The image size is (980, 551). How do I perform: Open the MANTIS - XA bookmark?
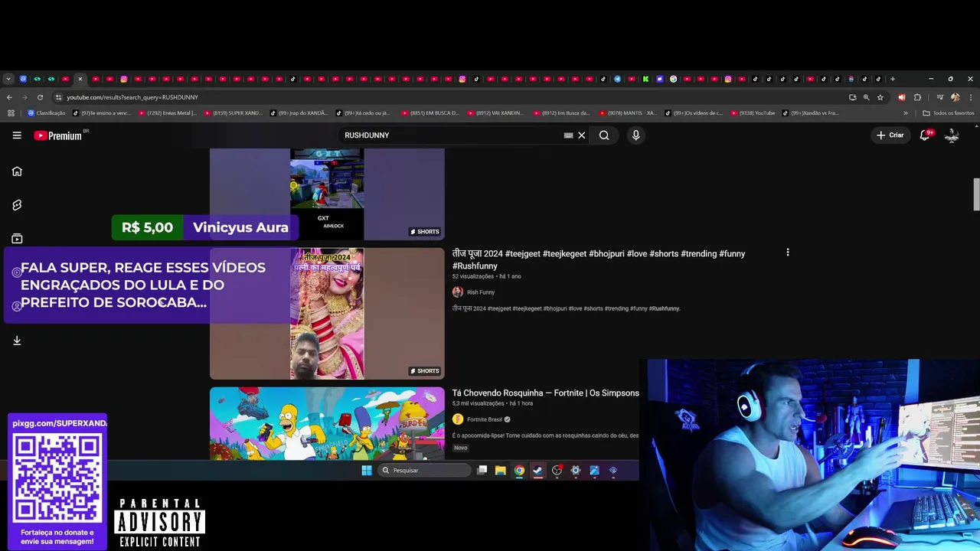pos(628,113)
